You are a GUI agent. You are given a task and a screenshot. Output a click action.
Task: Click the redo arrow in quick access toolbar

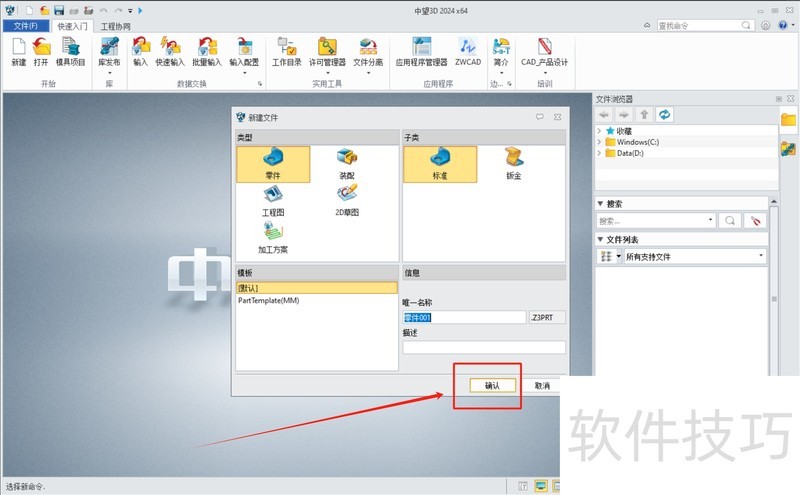[118, 10]
